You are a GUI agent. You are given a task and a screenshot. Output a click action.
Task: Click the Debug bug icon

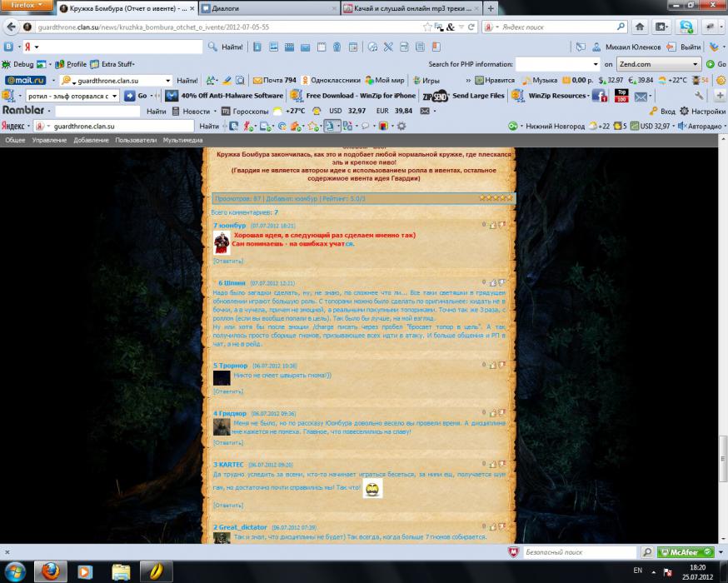click(7, 64)
